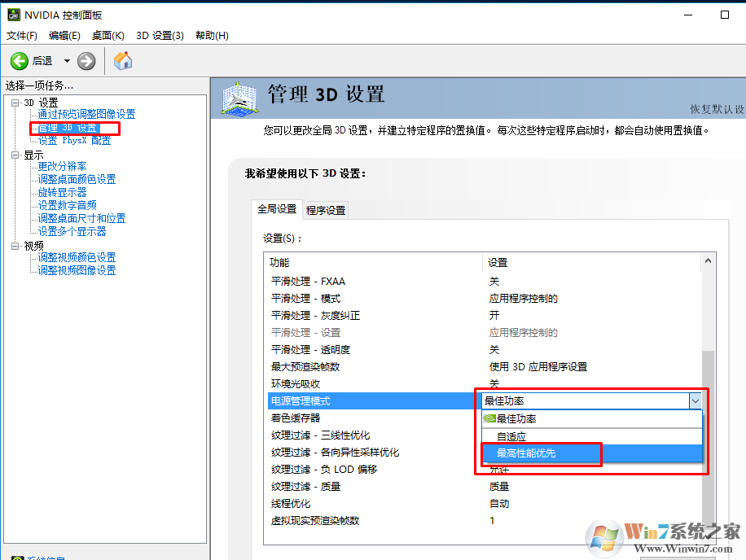
Task: Click the green Back arrow icon
Action: (x=20, y=61)
